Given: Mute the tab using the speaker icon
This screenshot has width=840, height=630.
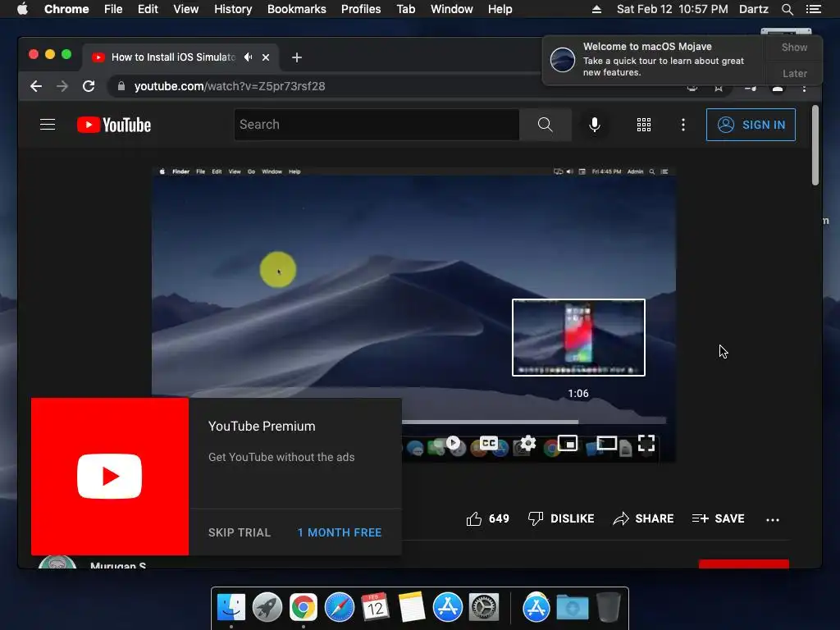Looking at the screenshot, I should point(248,57).
